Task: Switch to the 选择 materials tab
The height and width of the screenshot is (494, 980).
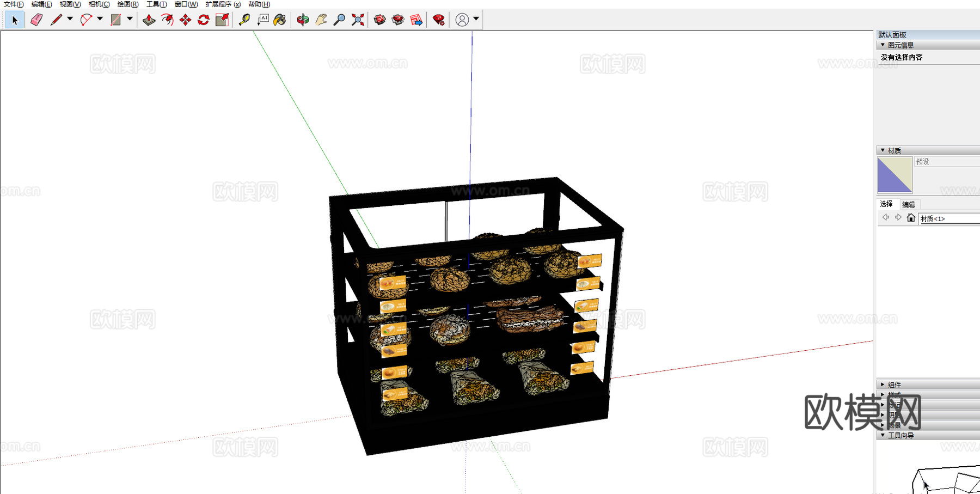Action: 886,204
